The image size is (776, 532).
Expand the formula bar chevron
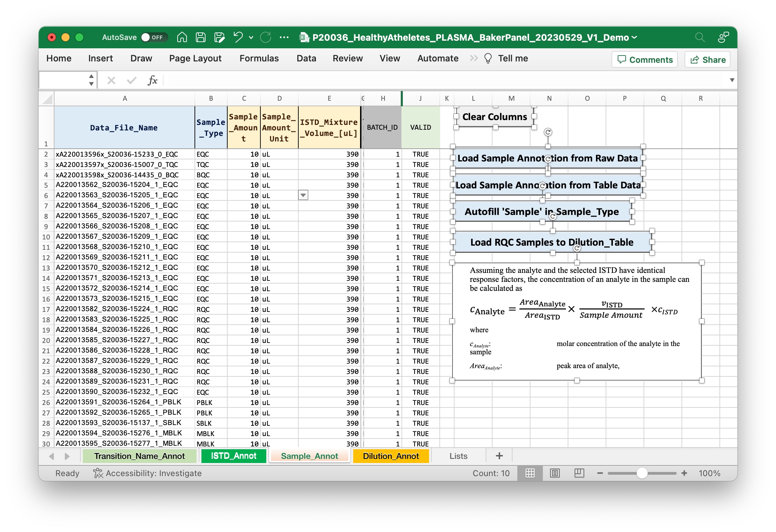[732, 80]
